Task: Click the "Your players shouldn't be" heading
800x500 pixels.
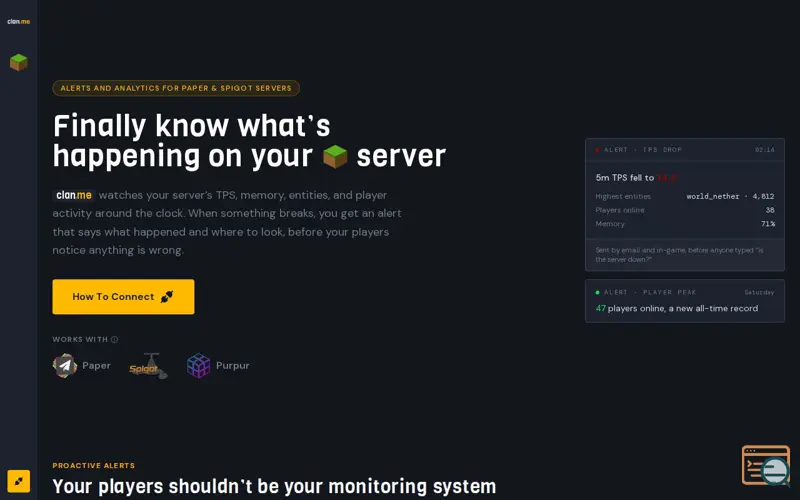Action: click(274, 487)
